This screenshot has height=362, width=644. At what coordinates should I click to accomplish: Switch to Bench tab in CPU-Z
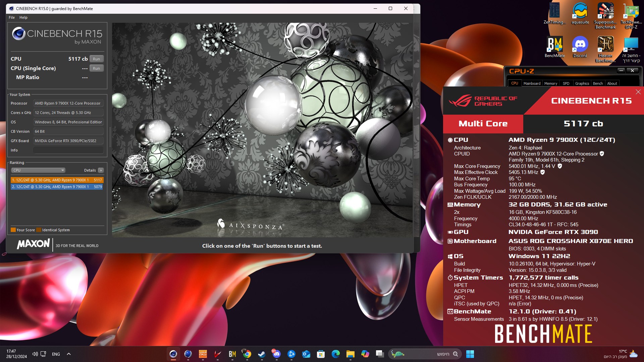[598, 83]
